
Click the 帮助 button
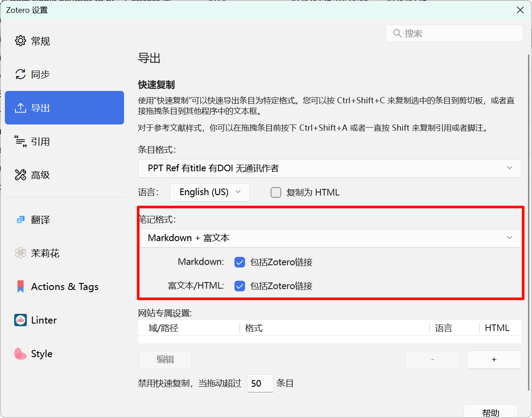(x=490, y=412)
